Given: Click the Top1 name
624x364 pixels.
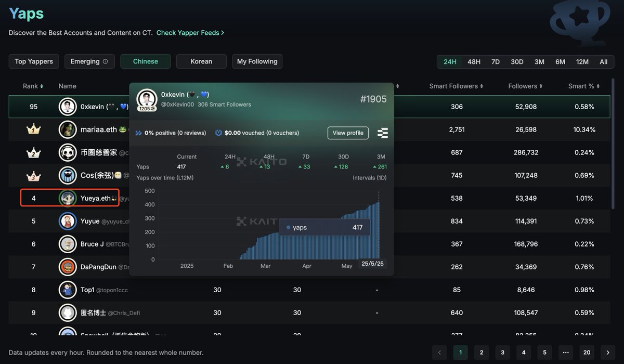Looking at the screenshot, I should (87, 290).
